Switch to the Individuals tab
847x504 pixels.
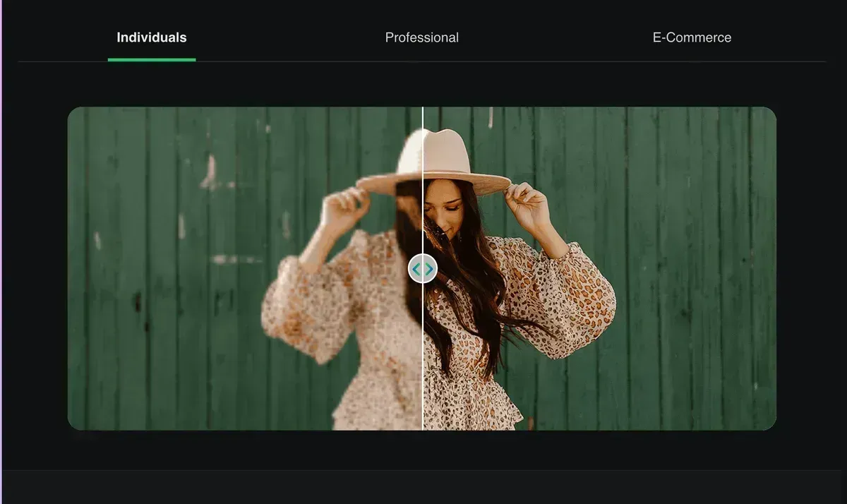pyautogui.click(x=152, y=37)
